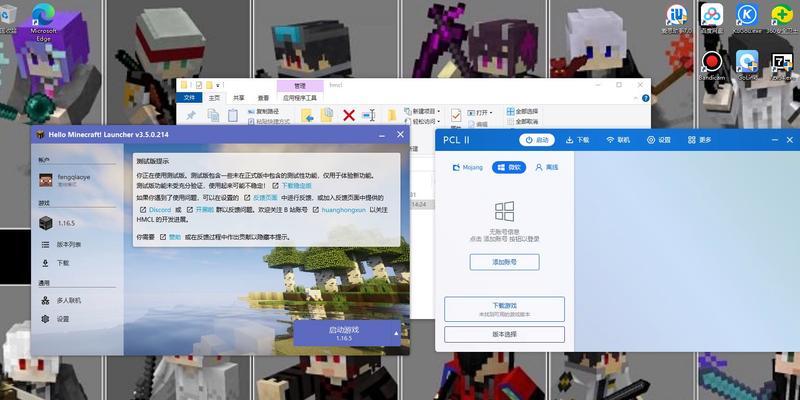Launch Bandicam recorder from desktop
The image size is (800, 400).
(711, 66)
